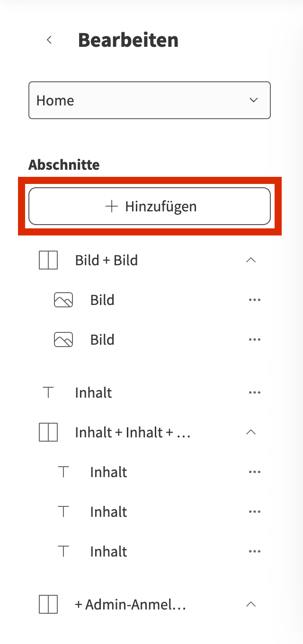This screenshot has width=303, height=644.
Task: Open more options for first nested Inhalt
Action: tap(255, 472)
